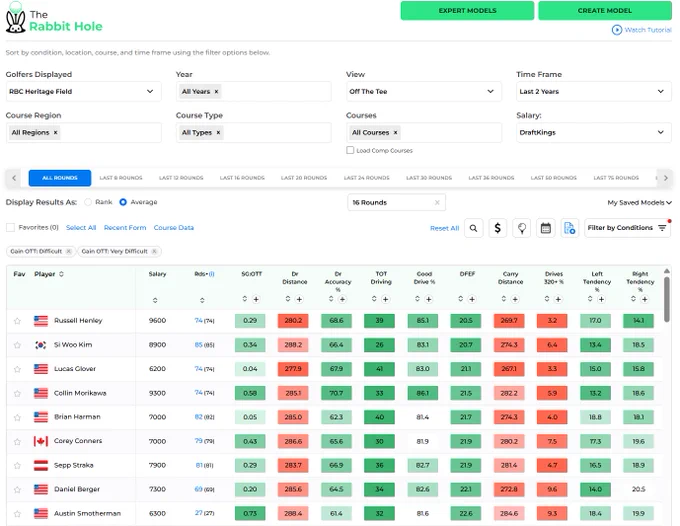680x526 pixels.
Task: Click the 16 Rounds input field
Action: [396, 203]
